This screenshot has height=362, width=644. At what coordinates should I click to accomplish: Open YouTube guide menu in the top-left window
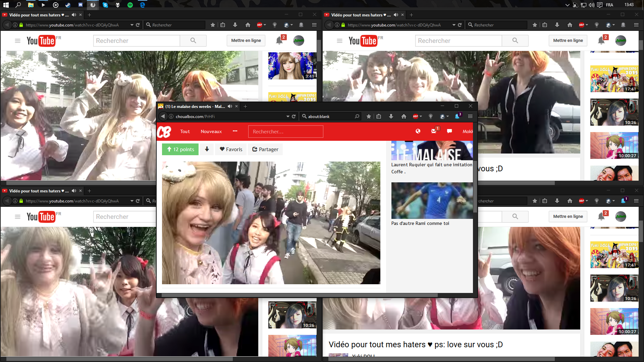click(x=17, y=41)
